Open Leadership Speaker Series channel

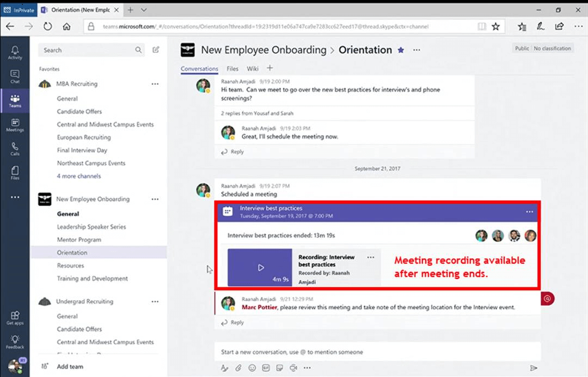91,227
